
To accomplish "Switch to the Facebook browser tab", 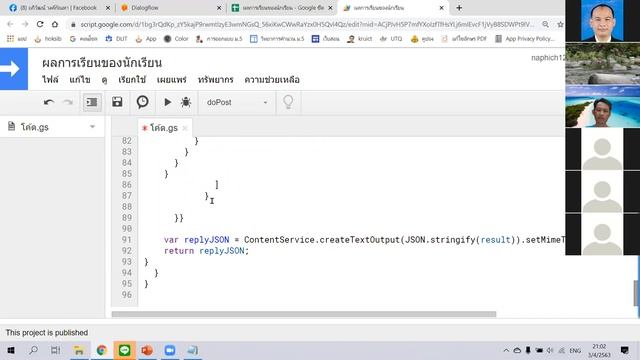I will [58, 8].
